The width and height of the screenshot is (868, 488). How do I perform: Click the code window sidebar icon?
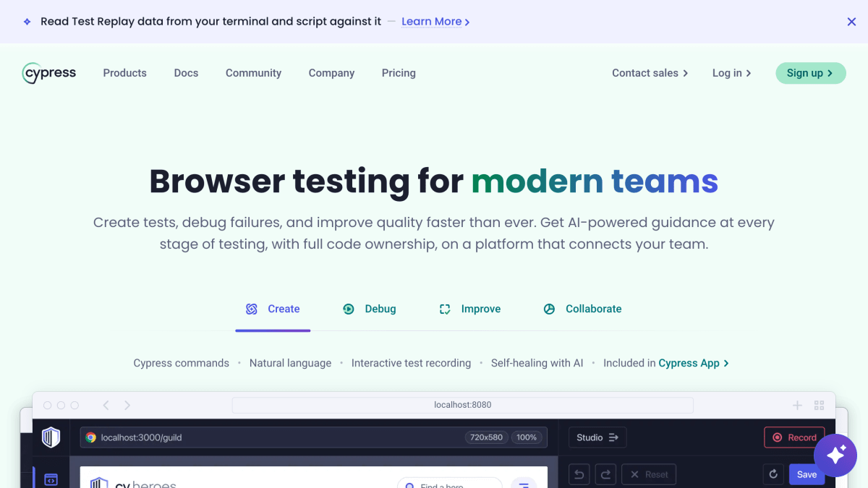coord(51,479)
